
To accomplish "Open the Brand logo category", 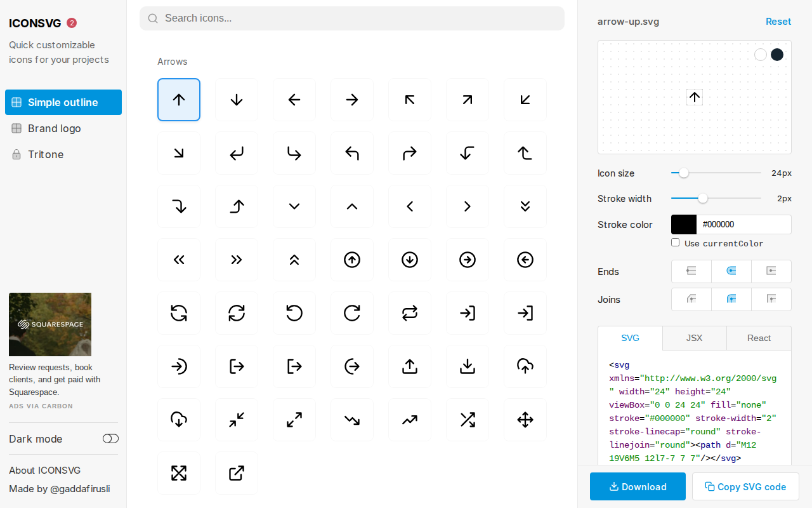I will tap(55, 128).
